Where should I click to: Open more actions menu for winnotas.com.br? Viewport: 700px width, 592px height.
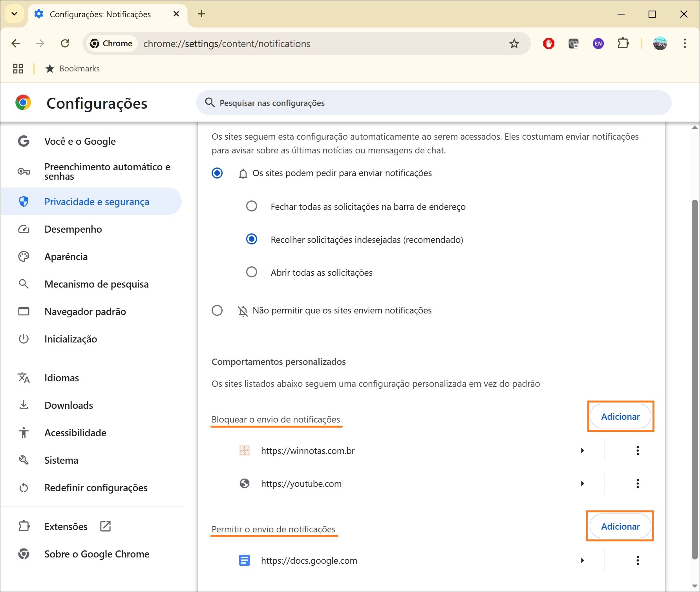pyautogui.click(x=638, y=451)
